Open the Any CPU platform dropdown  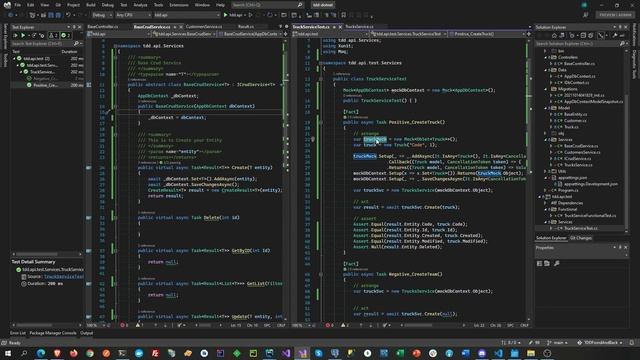[x=133, y=15]
